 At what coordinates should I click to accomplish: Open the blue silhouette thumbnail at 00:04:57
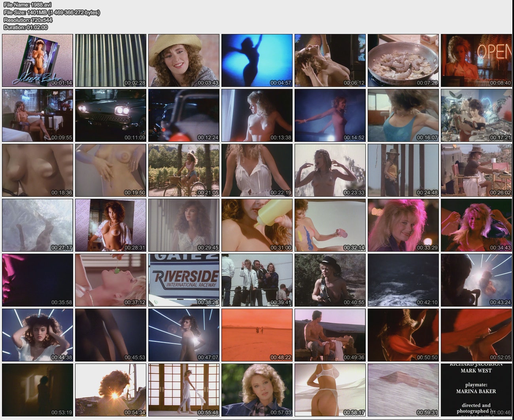257,60
